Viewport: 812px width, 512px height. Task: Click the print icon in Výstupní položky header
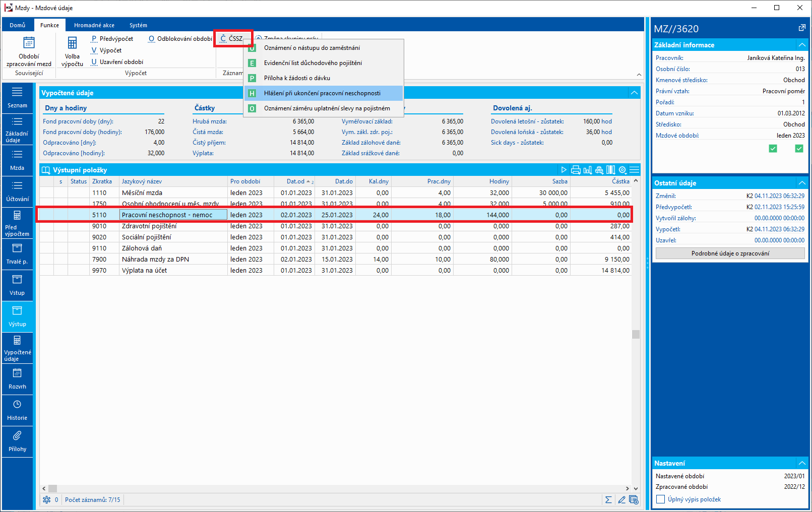point(575,170)
